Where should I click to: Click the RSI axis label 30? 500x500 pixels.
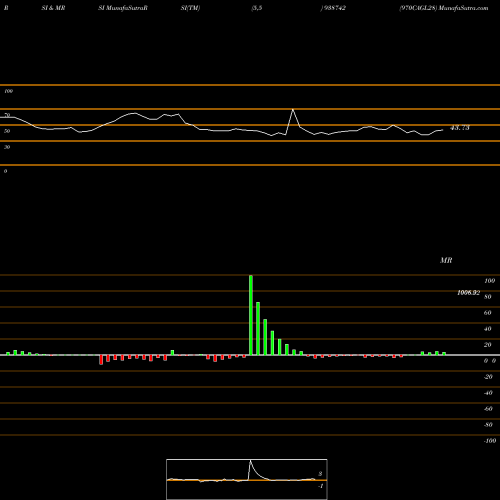[x=7, y=147]
